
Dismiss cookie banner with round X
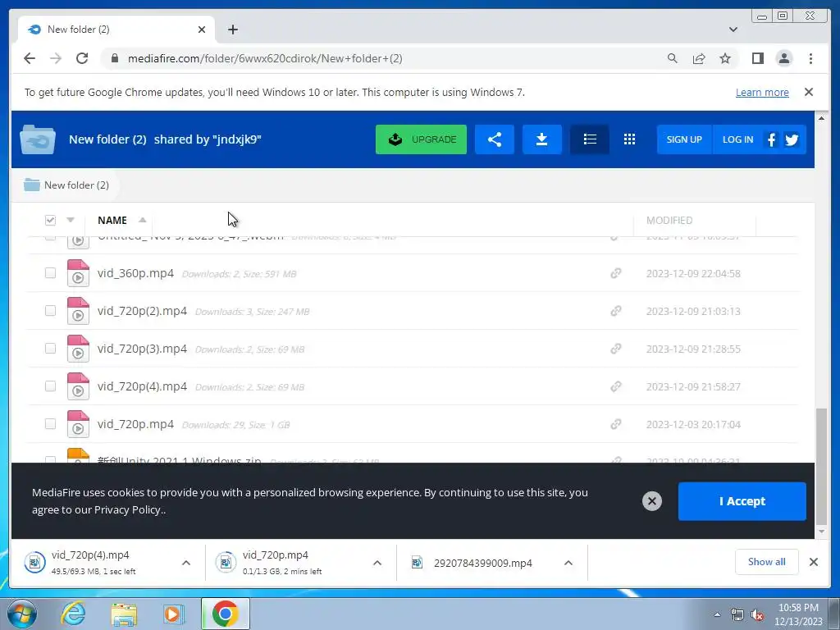pyautogui.click(x=652, y=501)
